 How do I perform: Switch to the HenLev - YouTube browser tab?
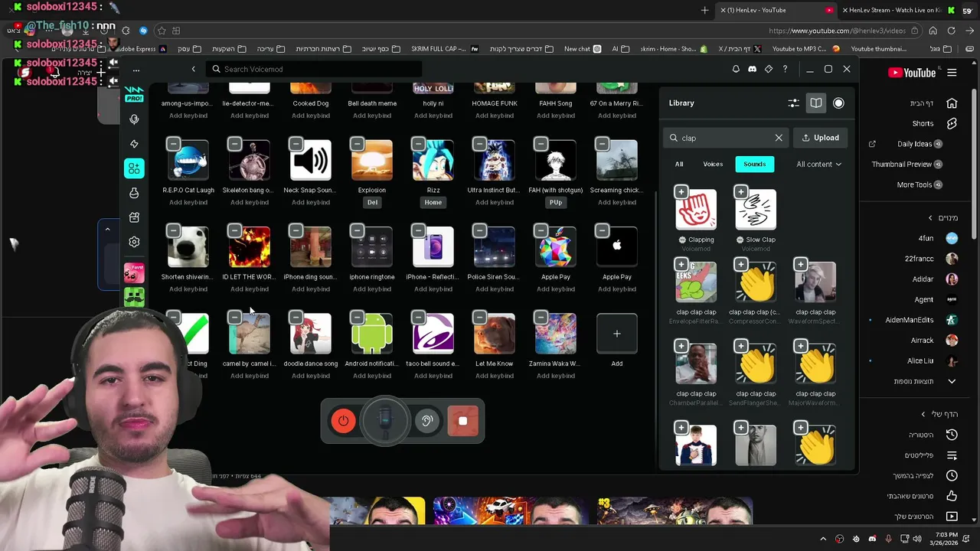(x=776, y=10)
